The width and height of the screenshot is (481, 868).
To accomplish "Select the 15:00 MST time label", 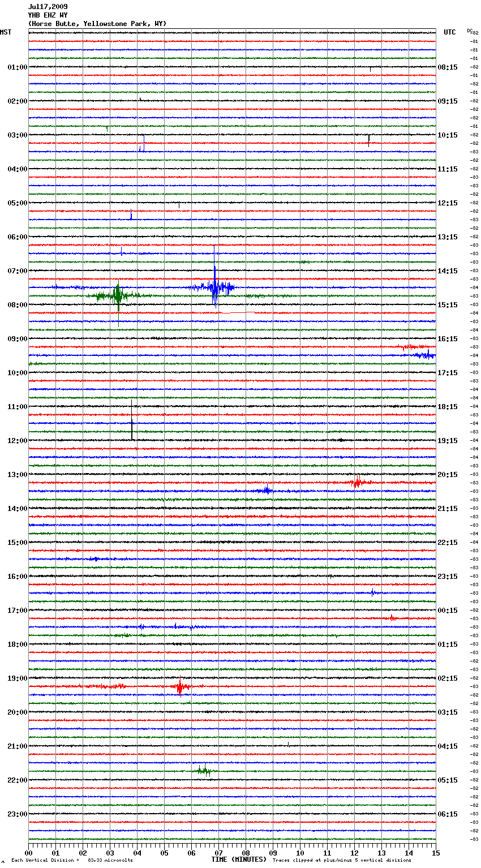I will coord(18,543).
